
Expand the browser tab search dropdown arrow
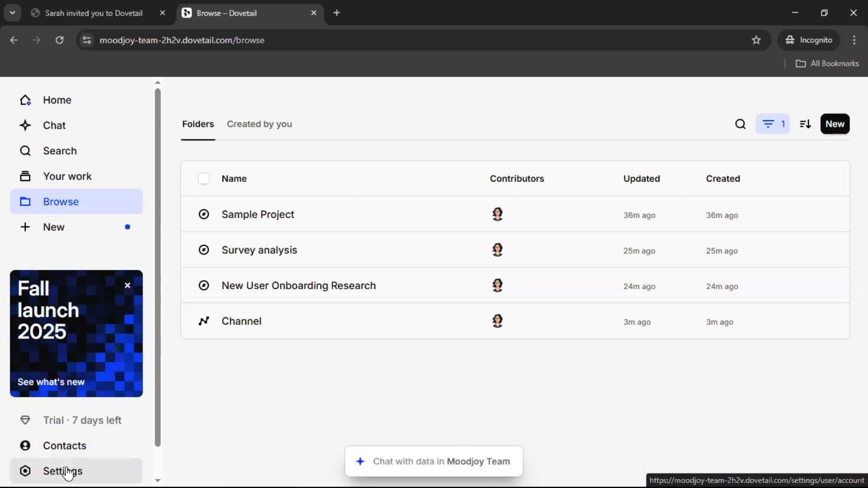click(12, 13)
